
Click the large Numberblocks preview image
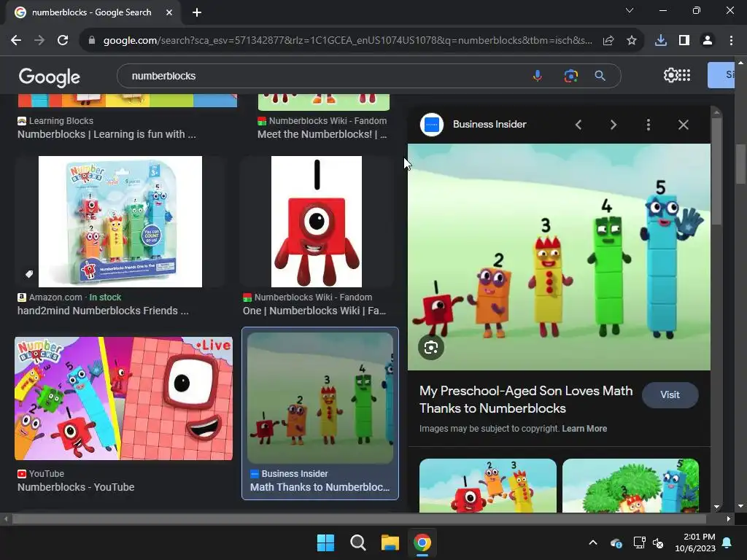click(559, 257)
